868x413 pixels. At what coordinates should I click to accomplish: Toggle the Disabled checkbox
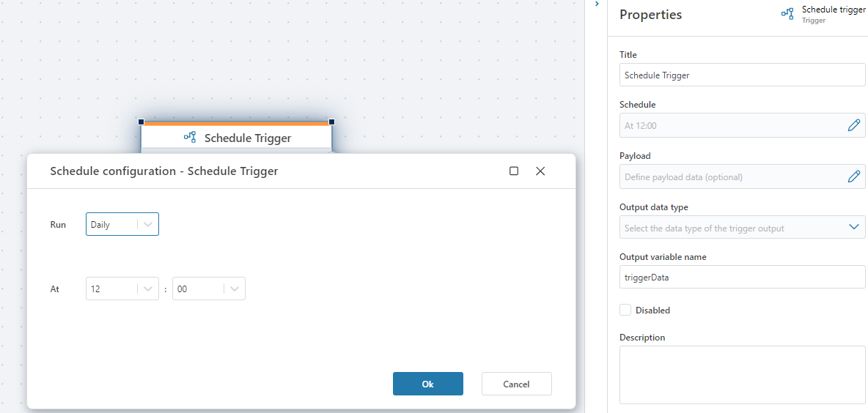(x=625, y=310)
